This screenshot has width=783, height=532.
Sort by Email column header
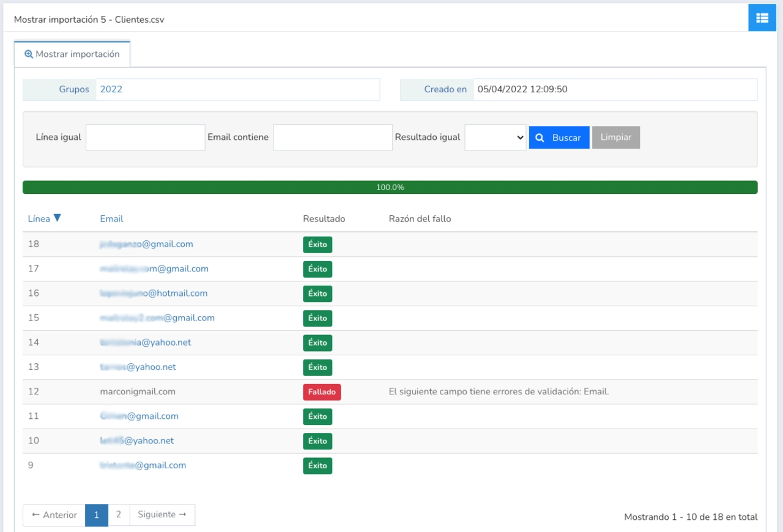tap(111, 218)
